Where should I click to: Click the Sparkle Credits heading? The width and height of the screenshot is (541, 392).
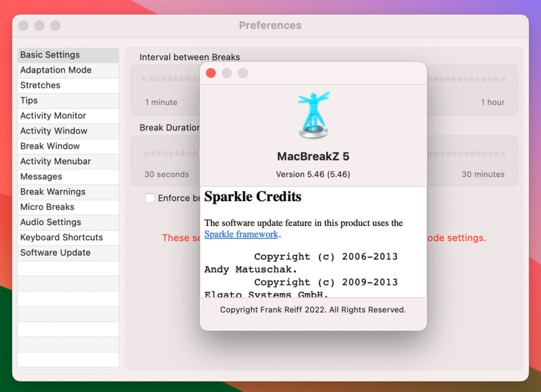pos(253,197)
